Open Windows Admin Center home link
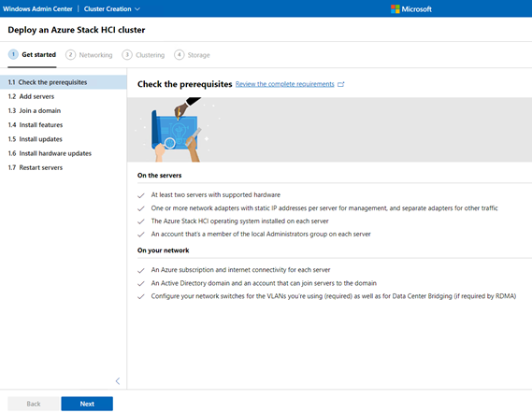The image size is (532, 413). (37, 9)
